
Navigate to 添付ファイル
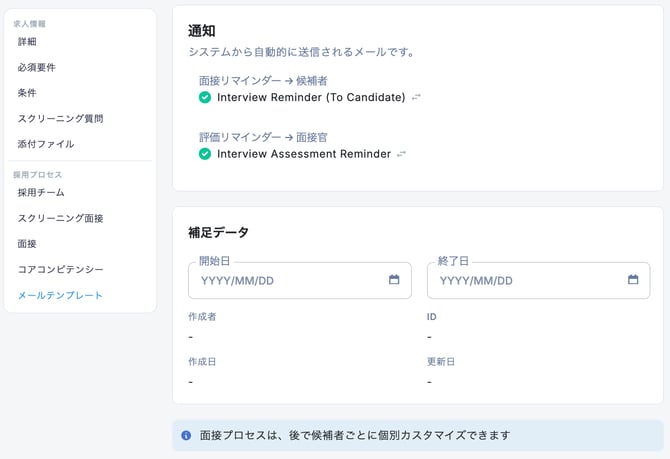click(x=45, y=144)
